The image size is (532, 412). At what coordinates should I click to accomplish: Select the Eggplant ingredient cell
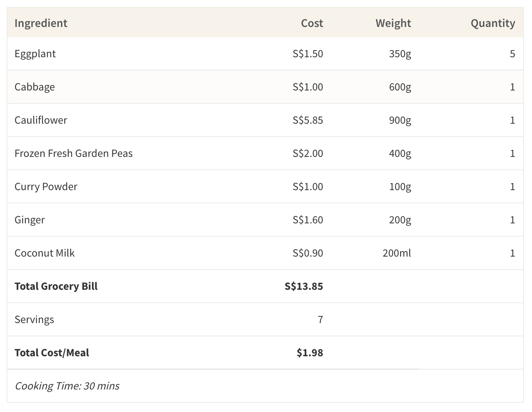[35, 54]
